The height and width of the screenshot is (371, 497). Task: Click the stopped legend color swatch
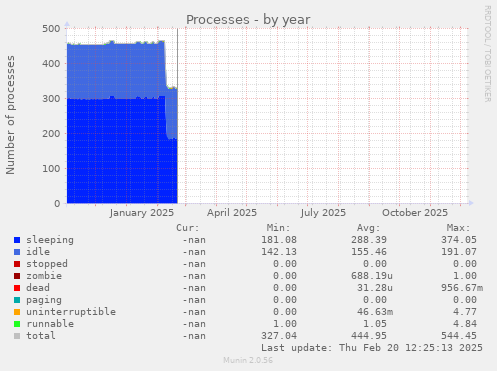tap(17, 264)
